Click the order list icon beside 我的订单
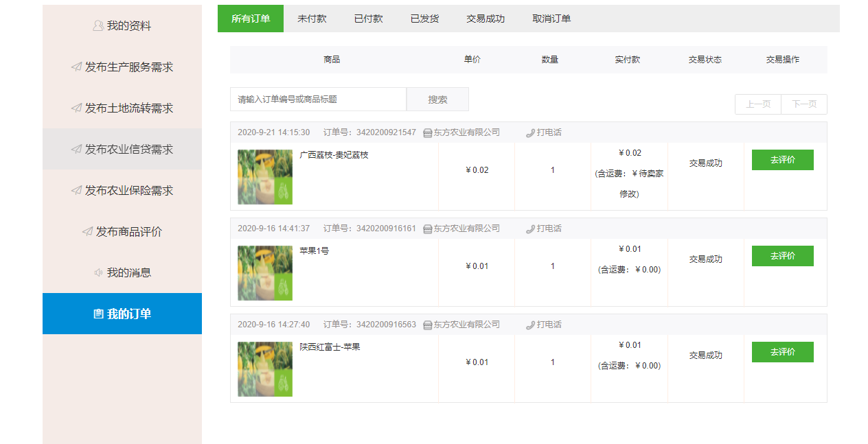Screen dimensions: 868x444 (x=98, y=314)
